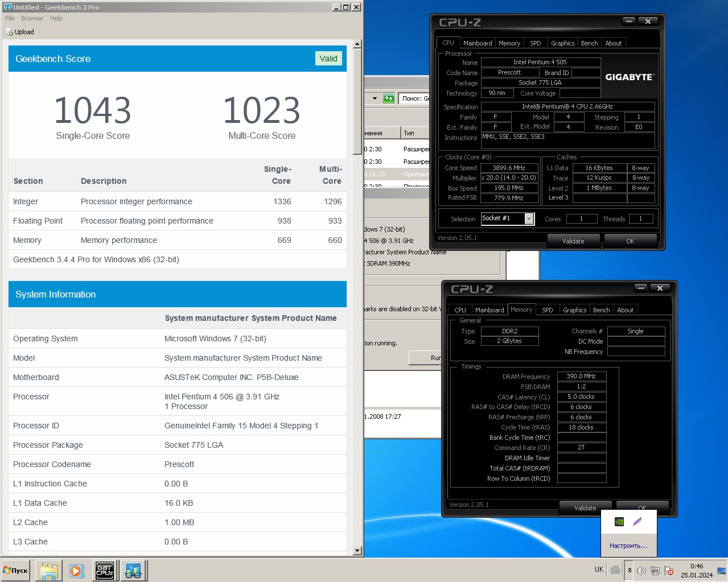Image resolution: width=728 pixels, height=582 pixels.
Task: Switch to CPU-Z app in the taskbar
Action: 105,570
